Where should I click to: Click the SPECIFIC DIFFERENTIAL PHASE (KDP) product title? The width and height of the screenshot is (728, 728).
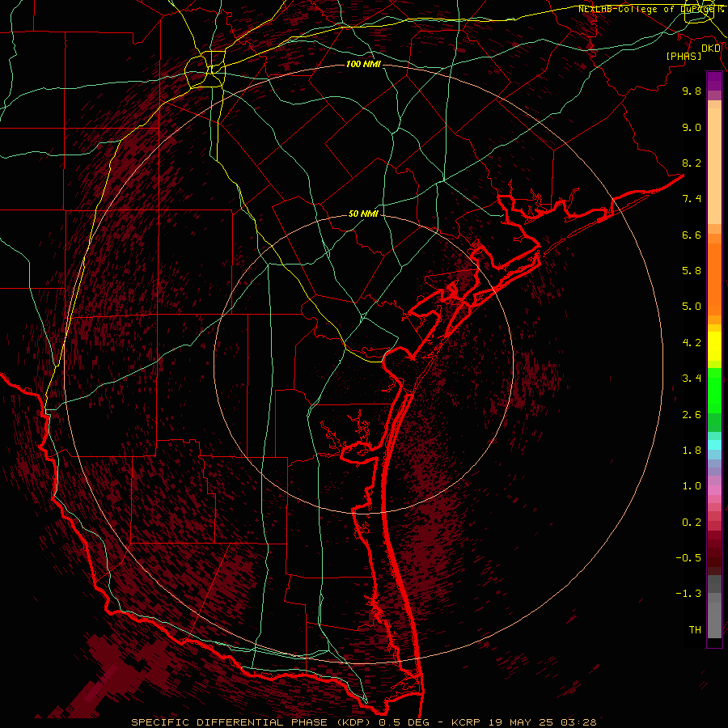coord(252,722)
